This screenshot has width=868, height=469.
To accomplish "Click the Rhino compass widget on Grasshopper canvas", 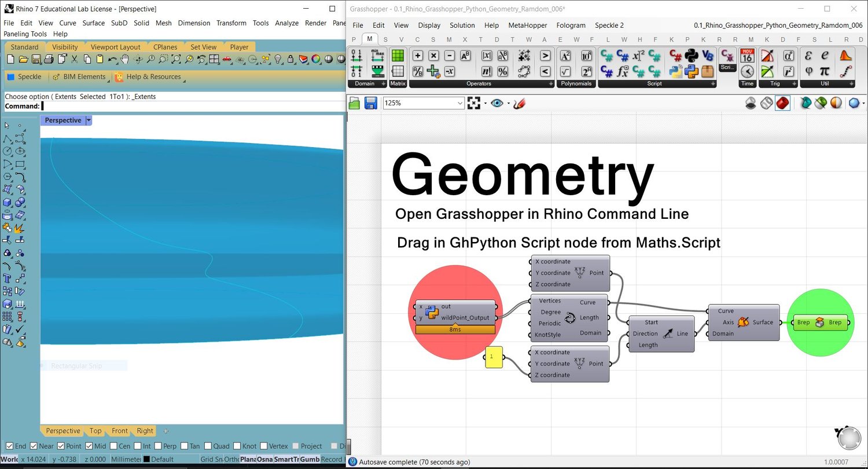I will [x=849, y=437].
